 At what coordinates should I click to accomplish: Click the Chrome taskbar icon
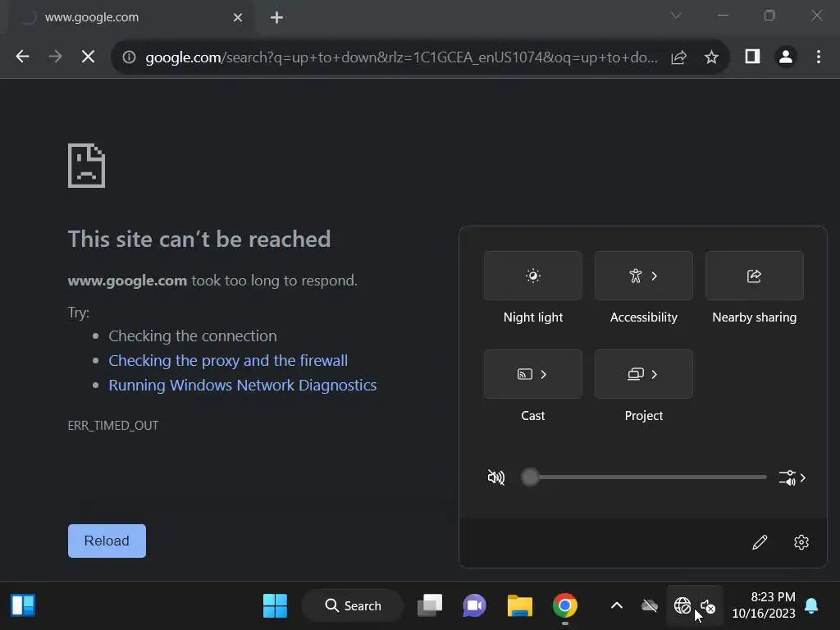(x=564, y=606)
